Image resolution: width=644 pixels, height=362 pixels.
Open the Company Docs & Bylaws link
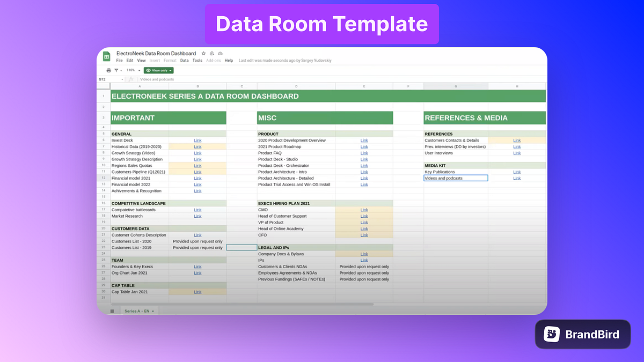[364, 254]
